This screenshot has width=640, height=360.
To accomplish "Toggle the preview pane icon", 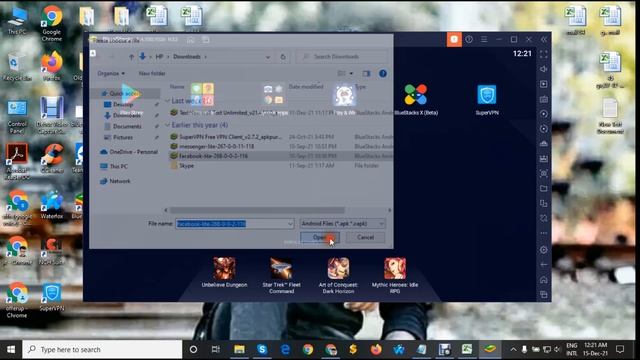I will pos(366,73).
